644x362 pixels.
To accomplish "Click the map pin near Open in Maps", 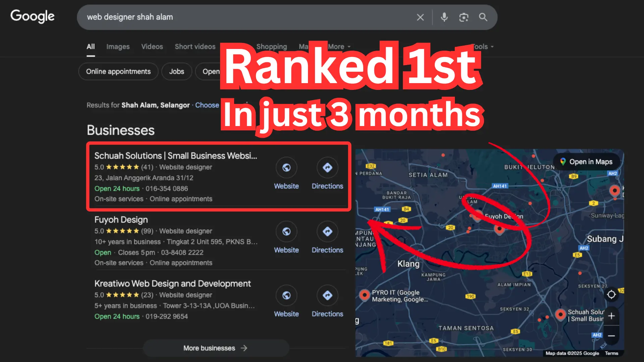I will [x=614, y=191].
